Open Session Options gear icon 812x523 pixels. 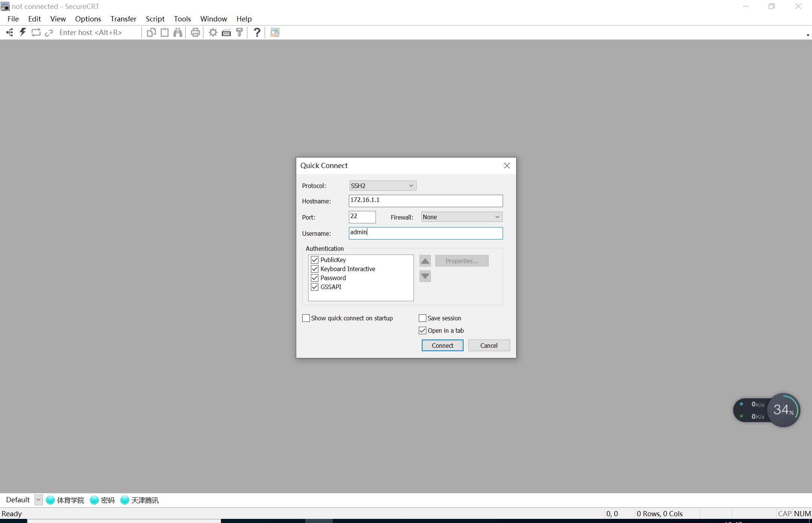click(213, 32)
